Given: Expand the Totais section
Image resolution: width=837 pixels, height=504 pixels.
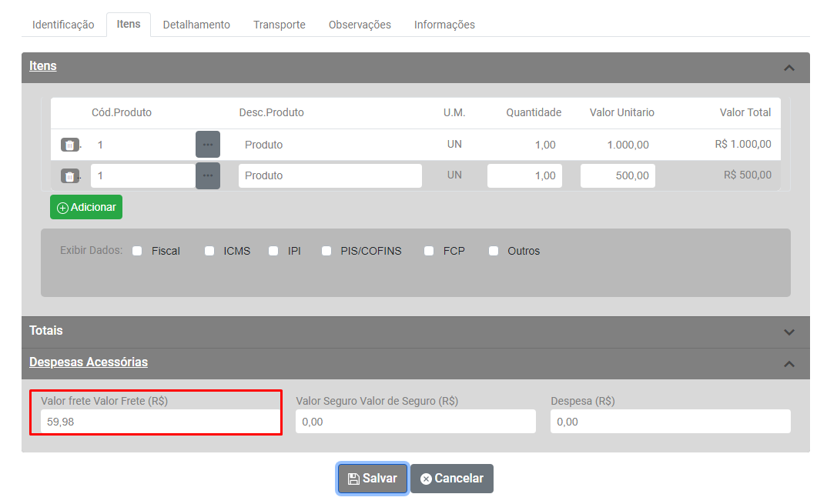Looking at the screenshot, I should (x=788, y=332).
